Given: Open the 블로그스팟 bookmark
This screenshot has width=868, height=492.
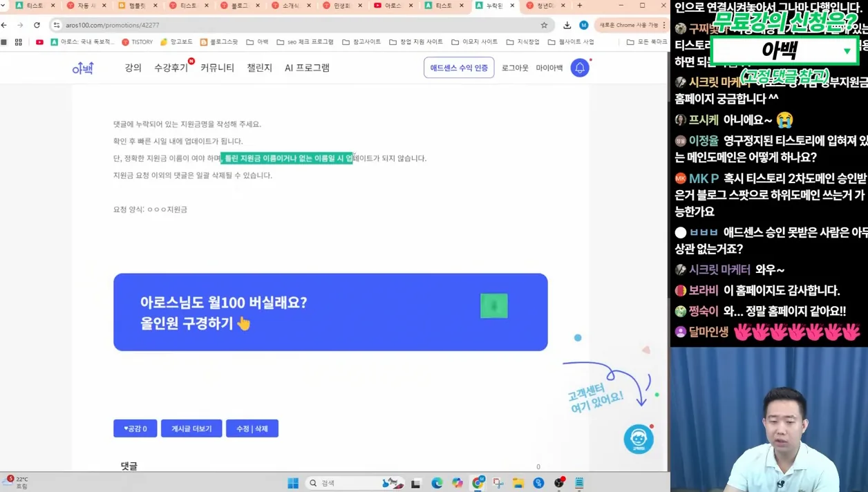Looking at the screenshot, I should (x=218, y=42).
